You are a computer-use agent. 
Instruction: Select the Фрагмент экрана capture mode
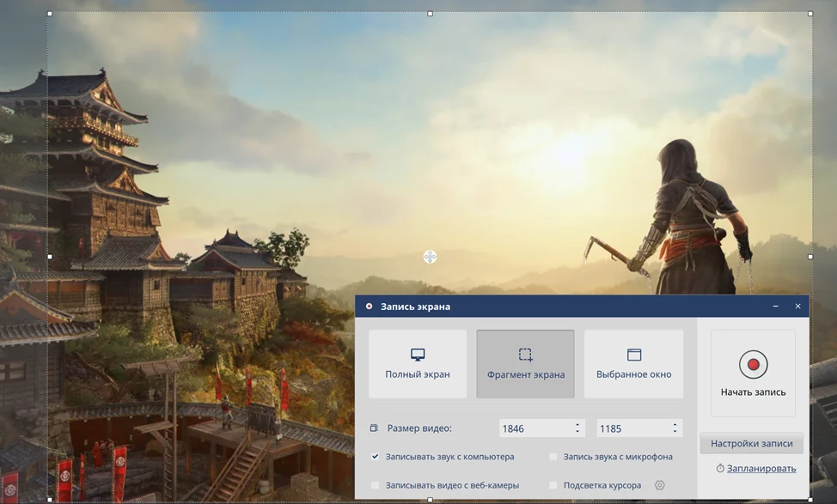click(525, 364)
